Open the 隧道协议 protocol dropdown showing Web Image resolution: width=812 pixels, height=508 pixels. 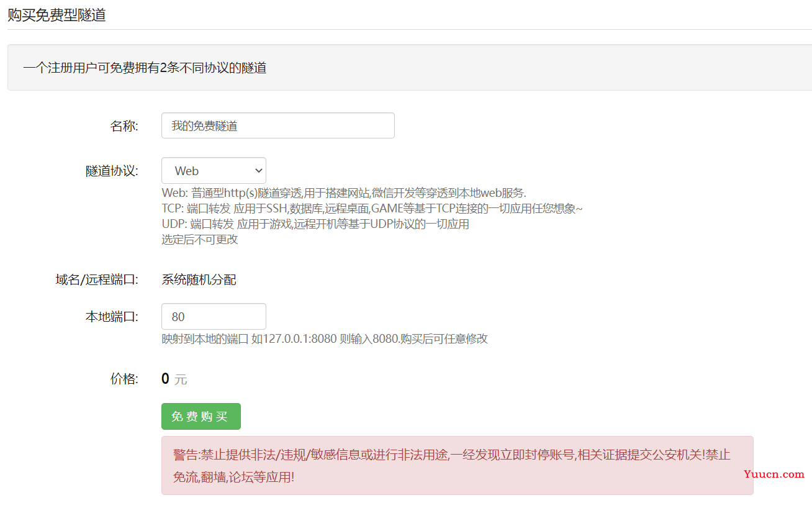pos(214,171)
